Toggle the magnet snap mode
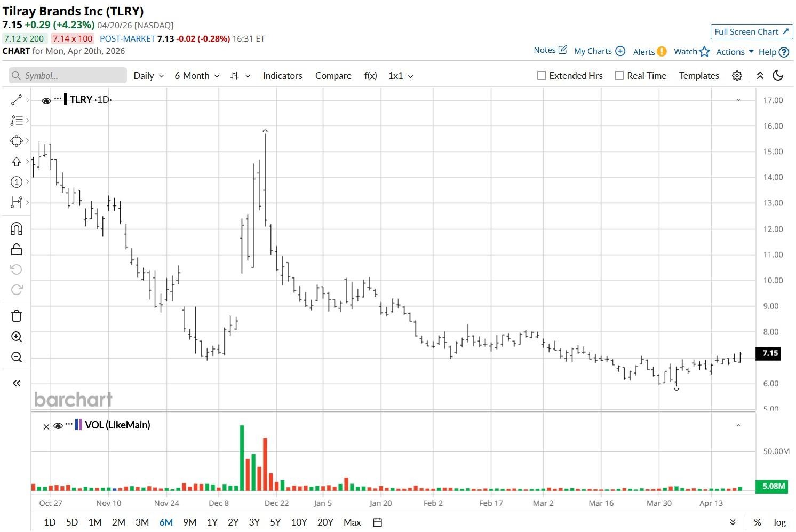 (x=17, y=229)
